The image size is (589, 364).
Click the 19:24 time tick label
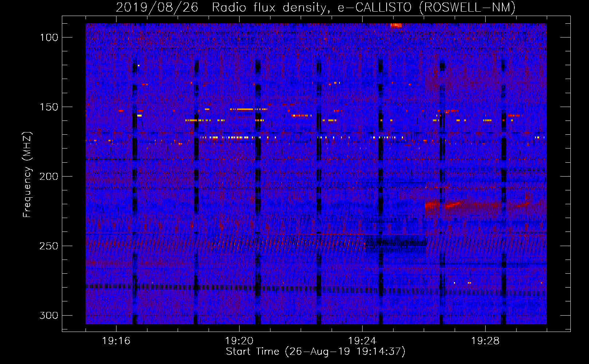362,341
